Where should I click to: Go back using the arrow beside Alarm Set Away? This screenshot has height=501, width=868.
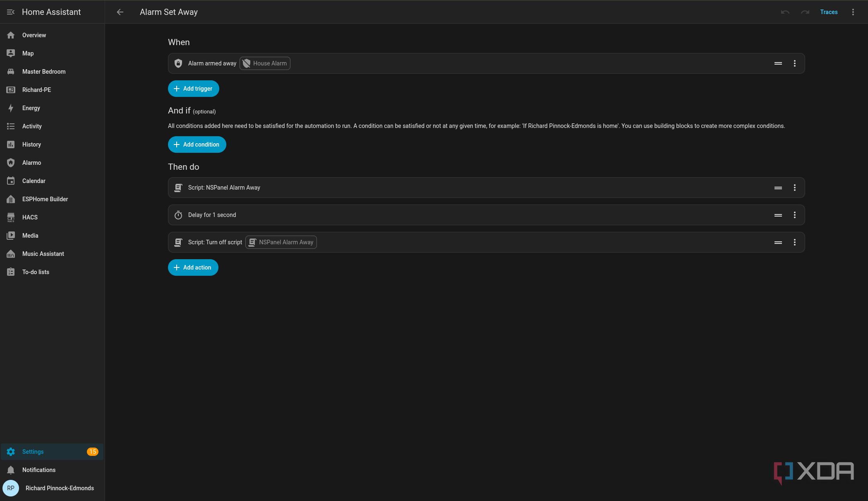120,12
